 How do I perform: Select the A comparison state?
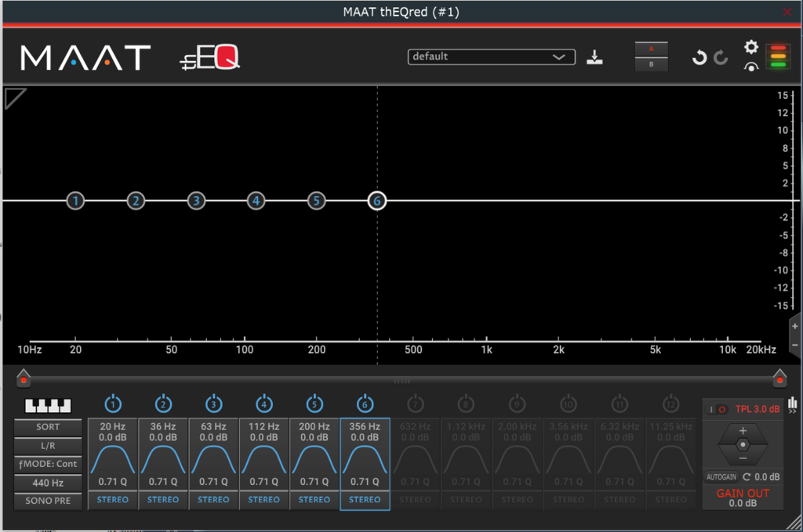point(651,49)
